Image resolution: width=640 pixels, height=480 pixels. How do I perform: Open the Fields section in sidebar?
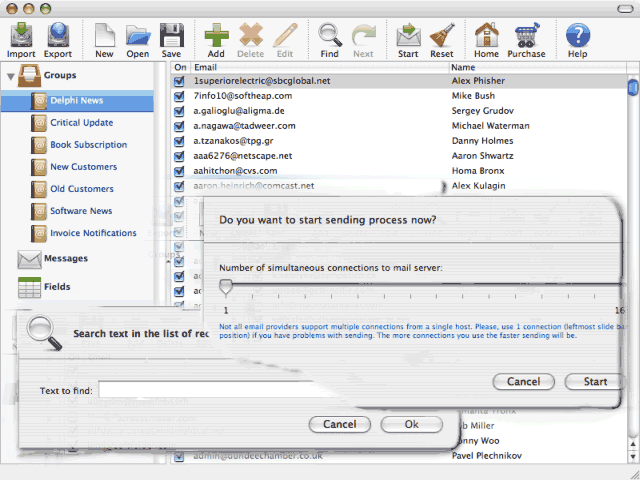(59, 287)
